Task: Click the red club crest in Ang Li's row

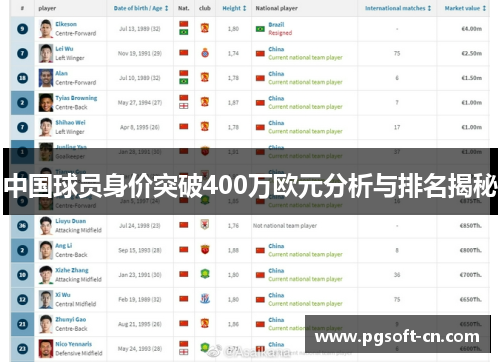Action: pos(205,249)
